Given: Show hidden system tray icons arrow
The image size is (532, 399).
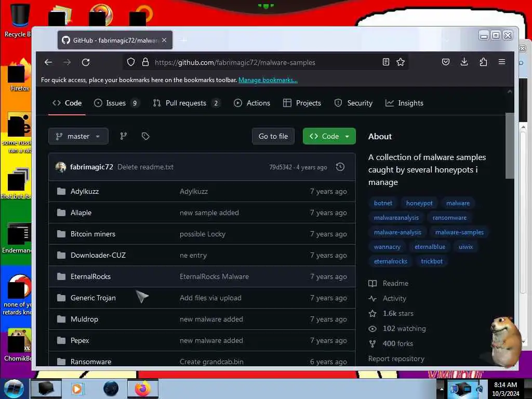Looking at the screenshot, I should [442, 389].
